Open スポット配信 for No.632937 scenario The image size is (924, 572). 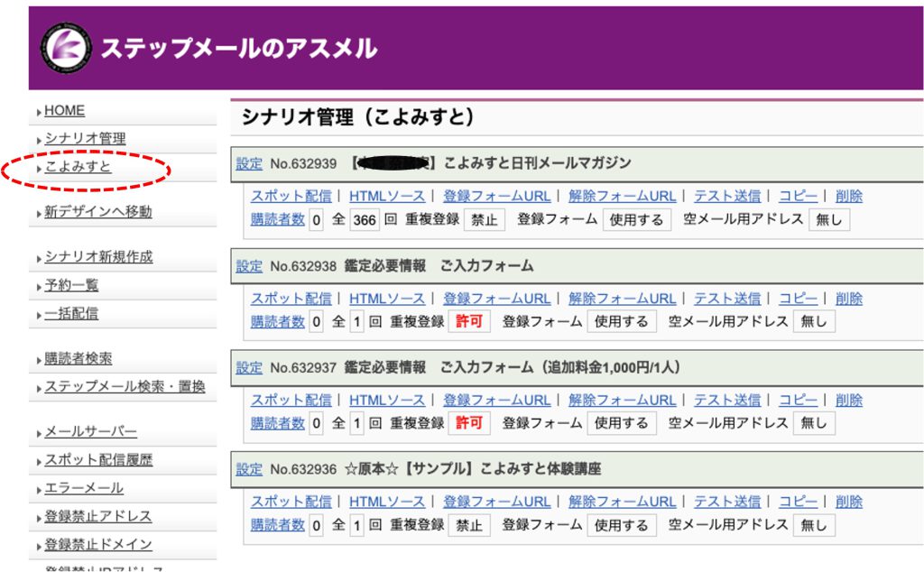pyautogui.click(x=291, y=400)
